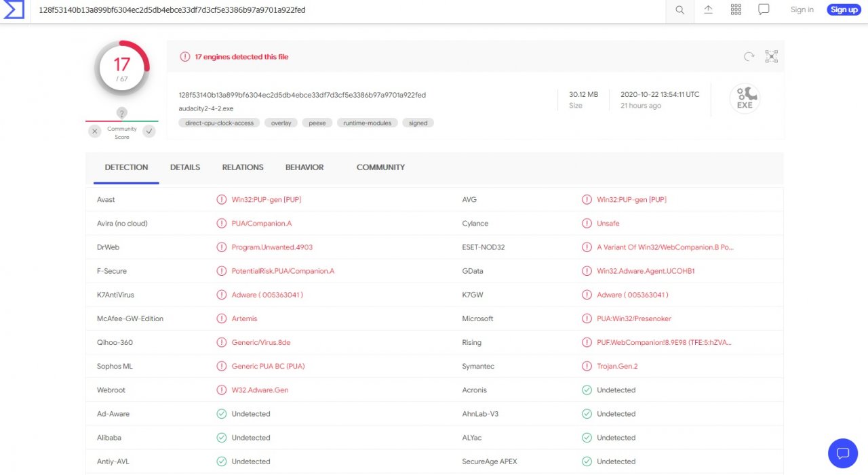Click the Generic PUA BC (PUA) result
Screen dimensions: 868x475
tap(269, 367)
